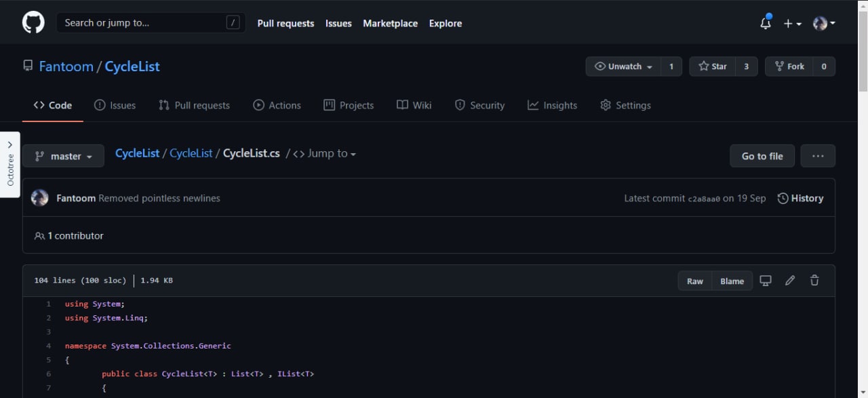Fork the CycleList repository
This screenshot has width=868, height=398.
pos(789,66)
